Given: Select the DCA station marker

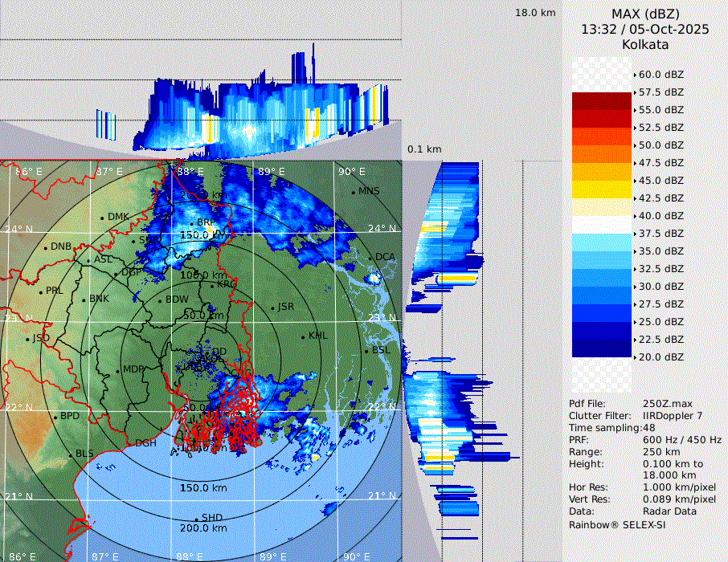Looking at the screenshot, I should pyautogui.click(x=371, y=258).
